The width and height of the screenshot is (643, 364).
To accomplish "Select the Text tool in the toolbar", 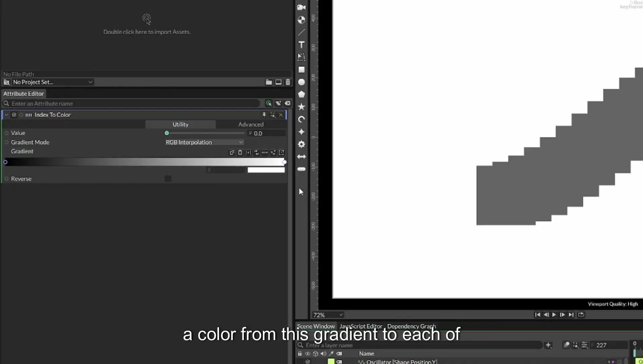I will click(x=301, y=44).
